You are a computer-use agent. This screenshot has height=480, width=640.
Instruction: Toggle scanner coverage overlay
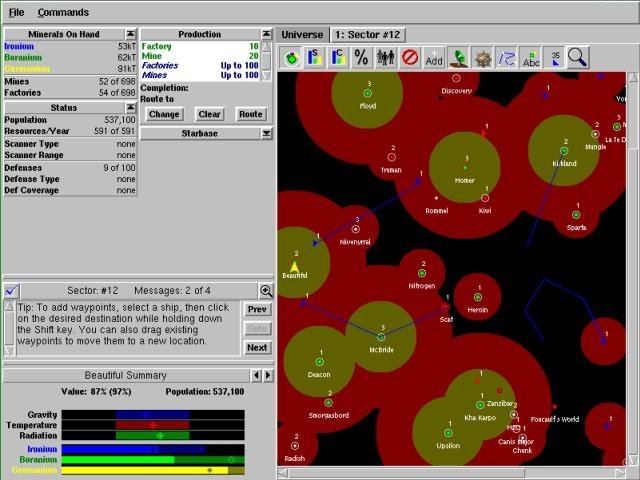(458, 58)
